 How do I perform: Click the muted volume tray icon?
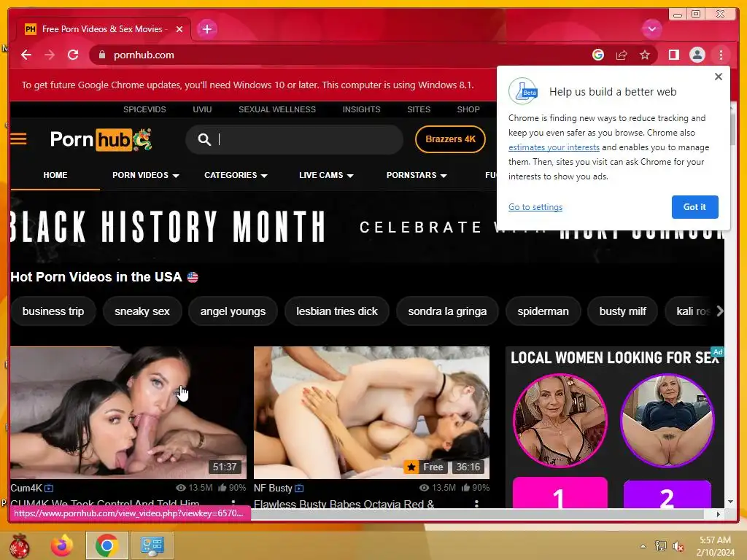point(678,546)
